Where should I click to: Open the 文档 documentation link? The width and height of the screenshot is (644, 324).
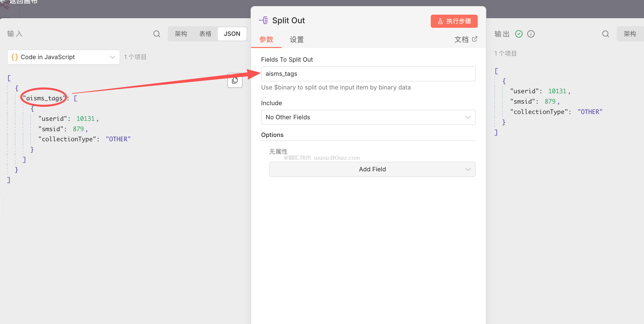(461, 39)
